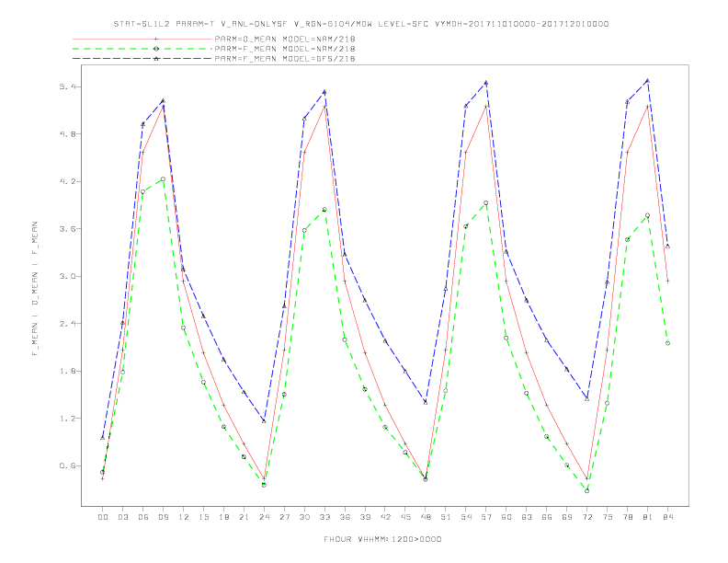Click x-axis tick label 24
Viewport: 728px width, 563px height.
pos(264,517)
